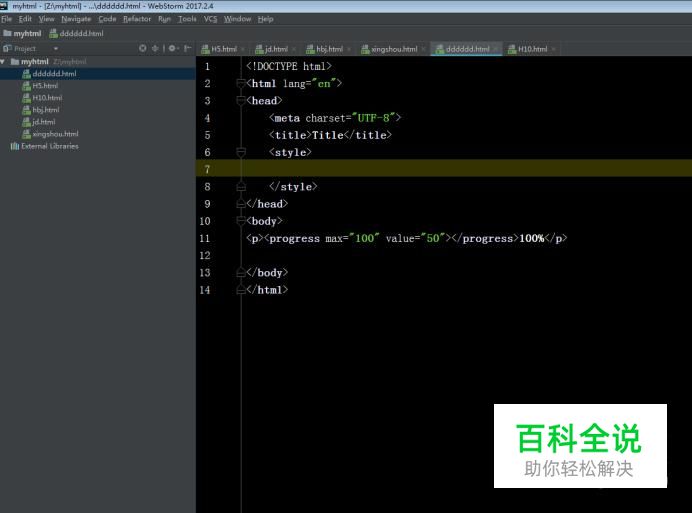Open the Navigate menu
Viewport: 692px width, 513px height.
point(76,19)
